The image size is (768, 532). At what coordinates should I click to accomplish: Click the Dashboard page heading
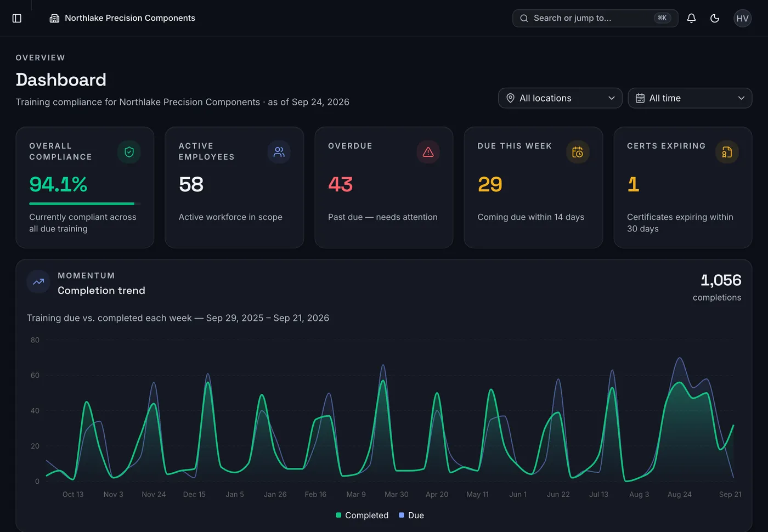(61, 80)
